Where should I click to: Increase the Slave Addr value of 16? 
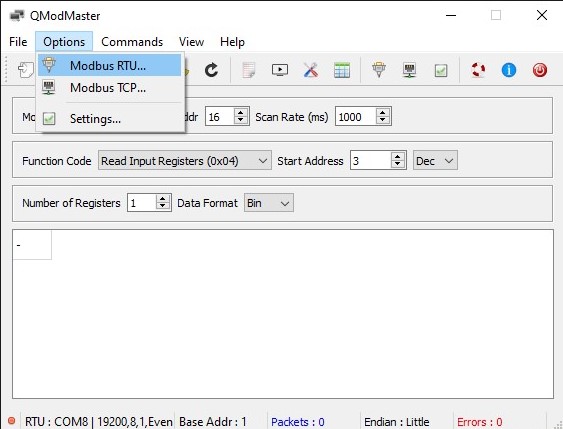point(241,112)
